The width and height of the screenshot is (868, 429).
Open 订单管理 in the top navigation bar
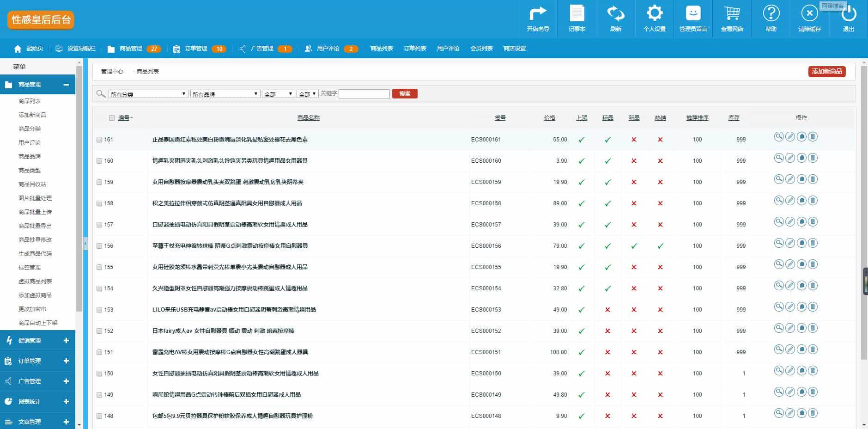[x=196, y=49]
